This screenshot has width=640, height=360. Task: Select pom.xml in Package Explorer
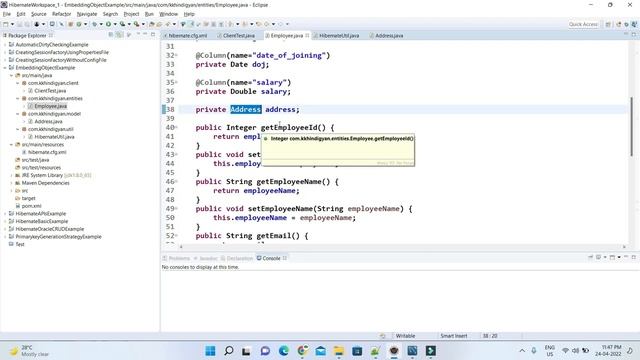point(31,206)
